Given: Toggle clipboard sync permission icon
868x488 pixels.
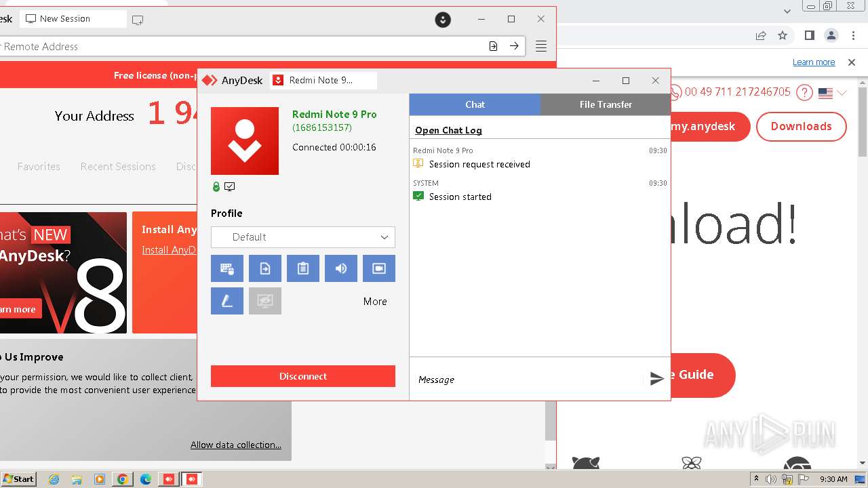Looking at the screenshot, I should click(303, 268).
